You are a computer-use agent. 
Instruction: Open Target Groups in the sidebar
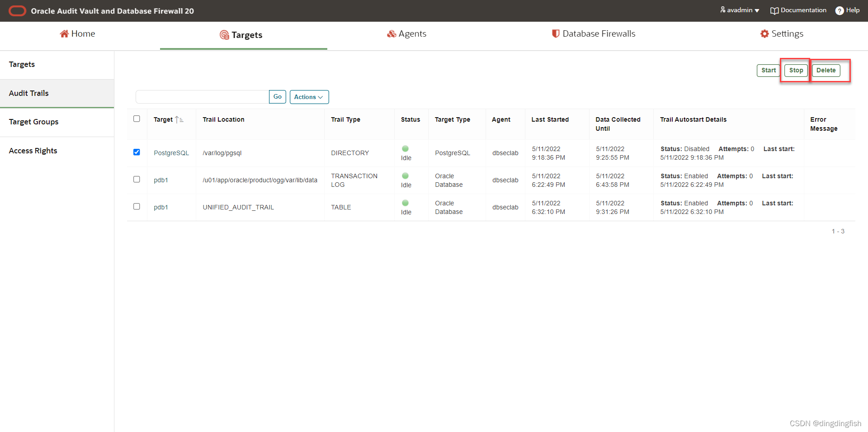(57, 122)
